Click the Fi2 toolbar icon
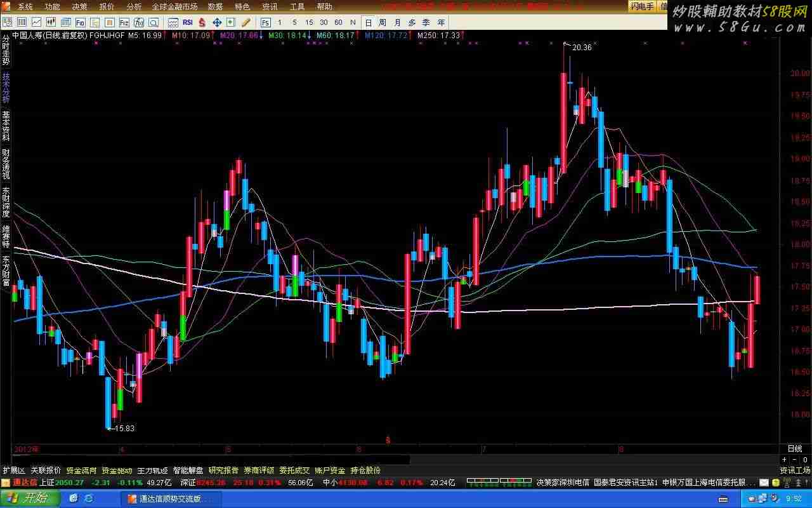The height and width of the screenshot is (508, 812). pyautogui.click(x=124, y=22)
